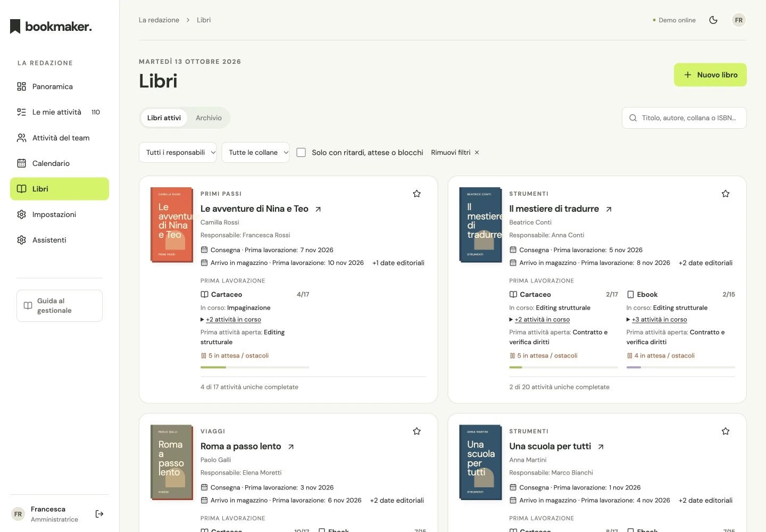Open the FR user avatar menu
The height and width of the screenshot is (532, 766).
738,20
